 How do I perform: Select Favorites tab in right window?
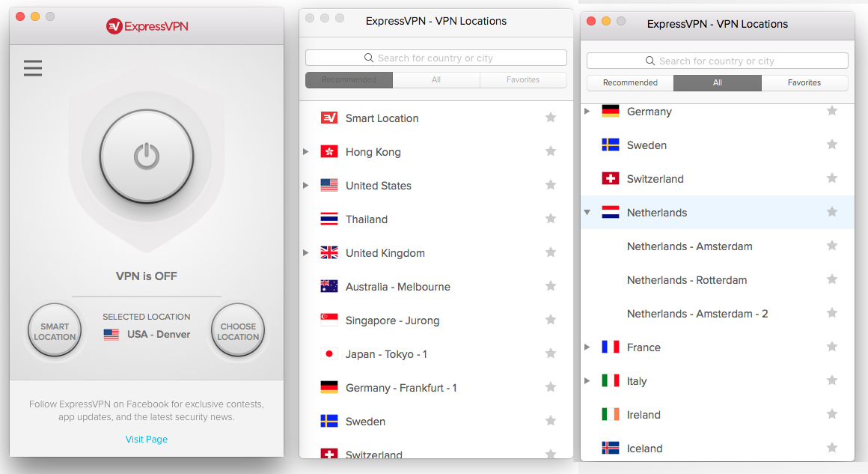(804, 82)
